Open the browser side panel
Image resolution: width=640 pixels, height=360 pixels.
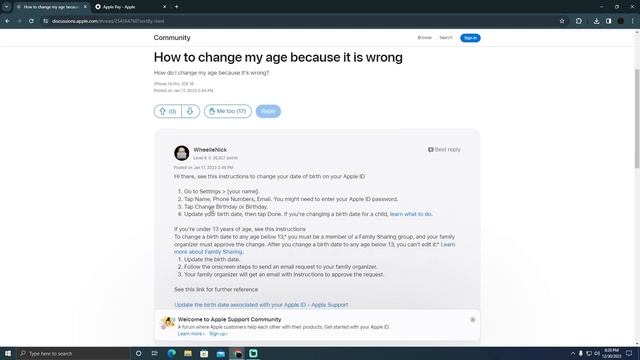coord(609,21)
